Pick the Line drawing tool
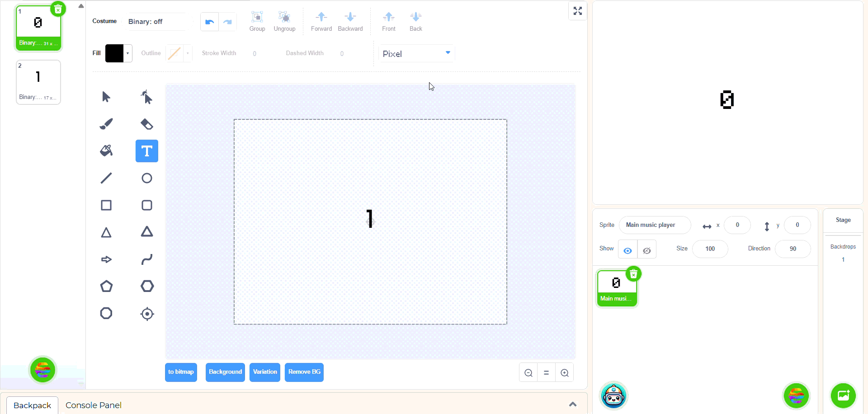This screenshot has height=414, width=868. (106, 178)
